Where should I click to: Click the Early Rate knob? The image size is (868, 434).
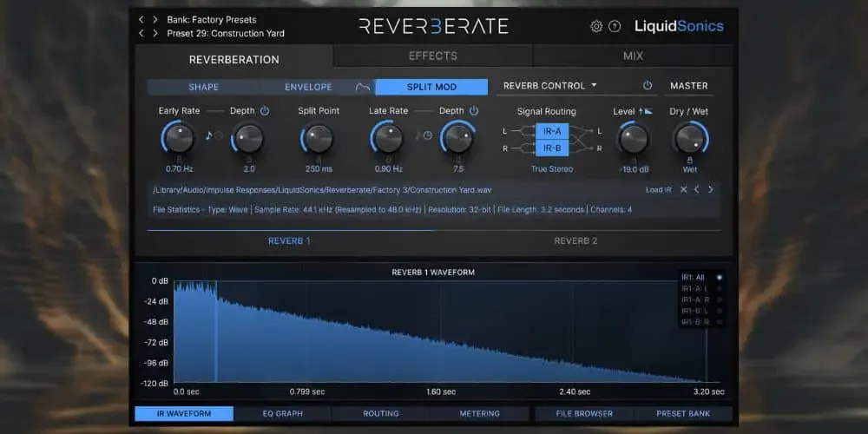coord(179,138)
